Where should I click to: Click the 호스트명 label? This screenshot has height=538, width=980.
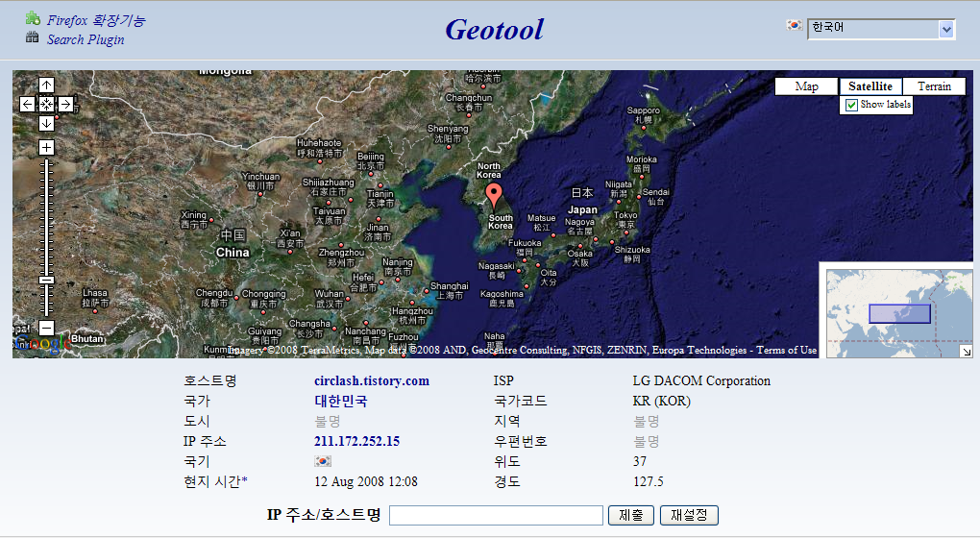point(210,380)
